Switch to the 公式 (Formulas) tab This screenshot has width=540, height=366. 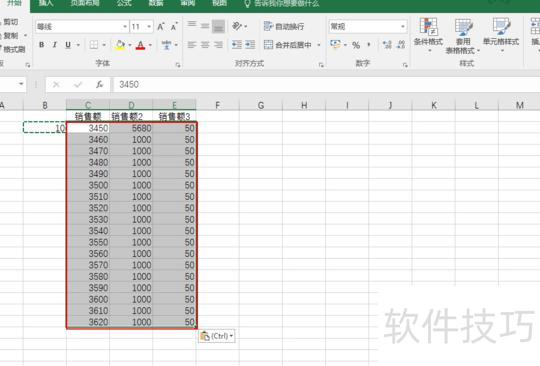pyautogui.click(x=124, y=3)
